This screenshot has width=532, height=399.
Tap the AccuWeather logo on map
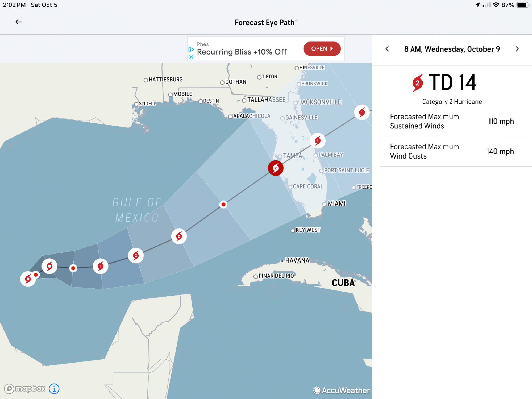point(342,390)
